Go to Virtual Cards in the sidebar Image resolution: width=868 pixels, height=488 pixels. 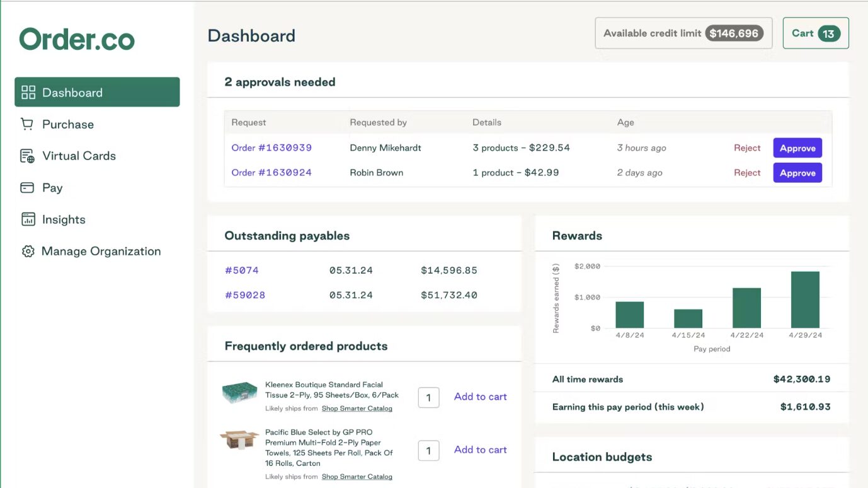tap(79, 156)
